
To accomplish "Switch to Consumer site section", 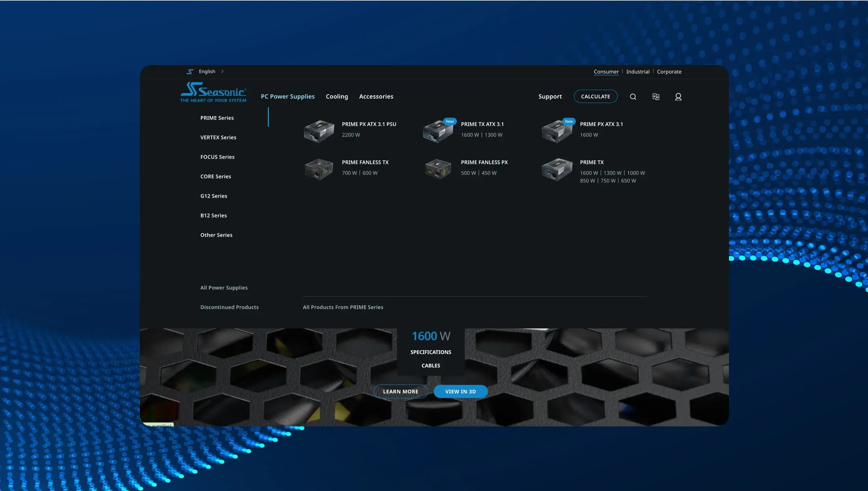I will tap(606, 71).
